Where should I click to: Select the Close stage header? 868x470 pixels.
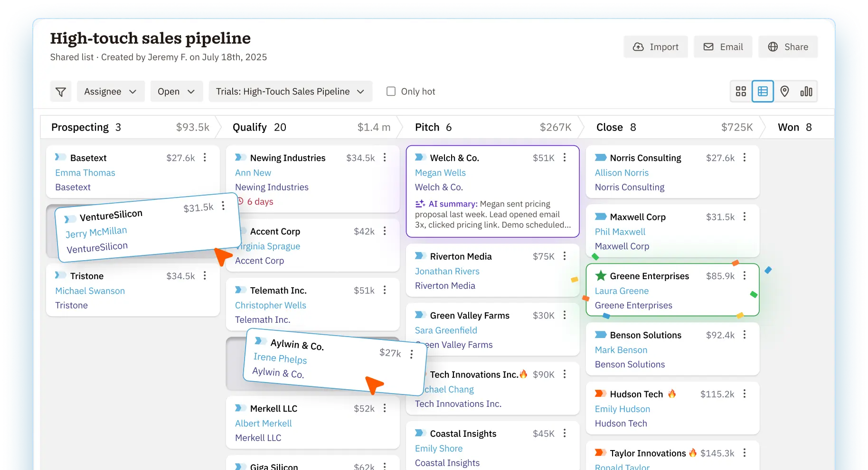[609, 127]
